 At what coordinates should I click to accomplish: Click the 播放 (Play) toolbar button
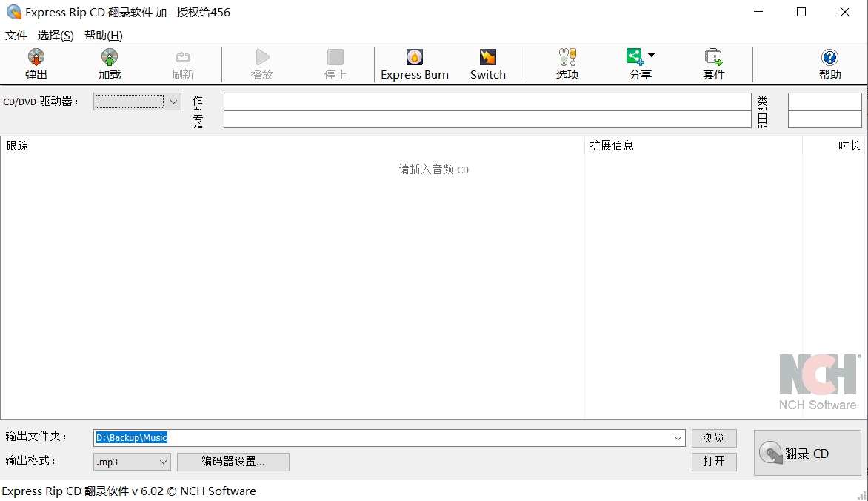point(262,64)
